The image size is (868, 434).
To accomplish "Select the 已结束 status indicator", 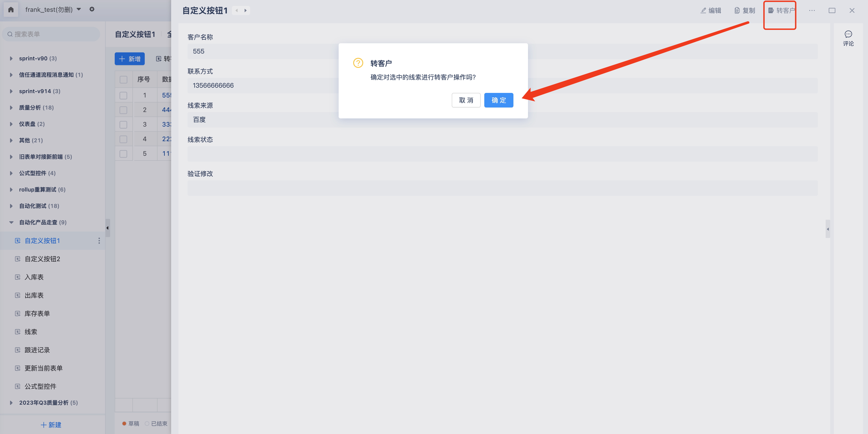I will [156, 424].
